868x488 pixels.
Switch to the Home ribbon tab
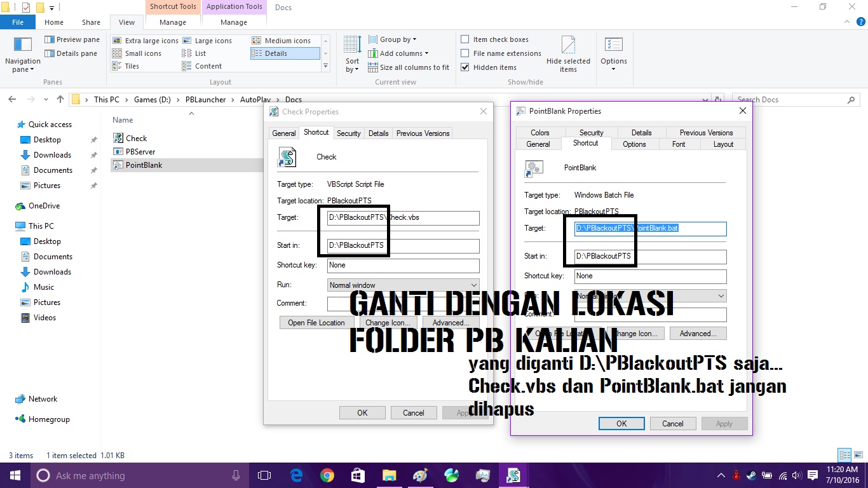pyautogui.click(x=53, y=22)
